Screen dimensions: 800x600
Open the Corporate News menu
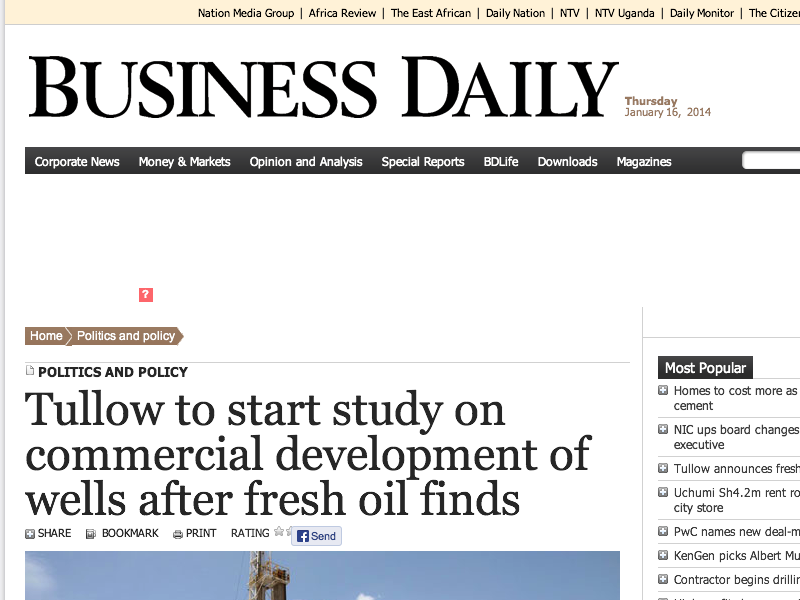(77, 161)
